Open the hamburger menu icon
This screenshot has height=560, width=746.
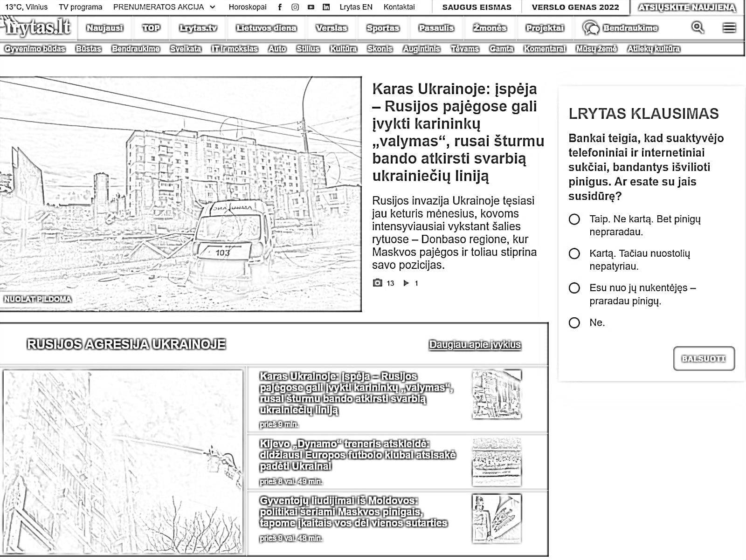(729, 28)
